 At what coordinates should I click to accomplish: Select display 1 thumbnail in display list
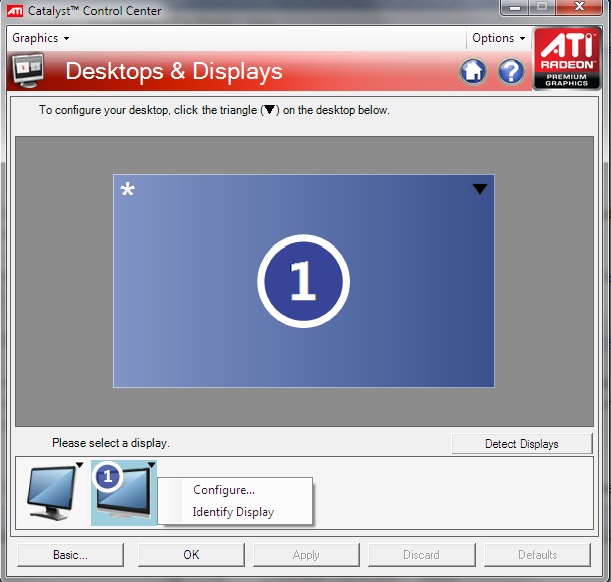[124, 492]
